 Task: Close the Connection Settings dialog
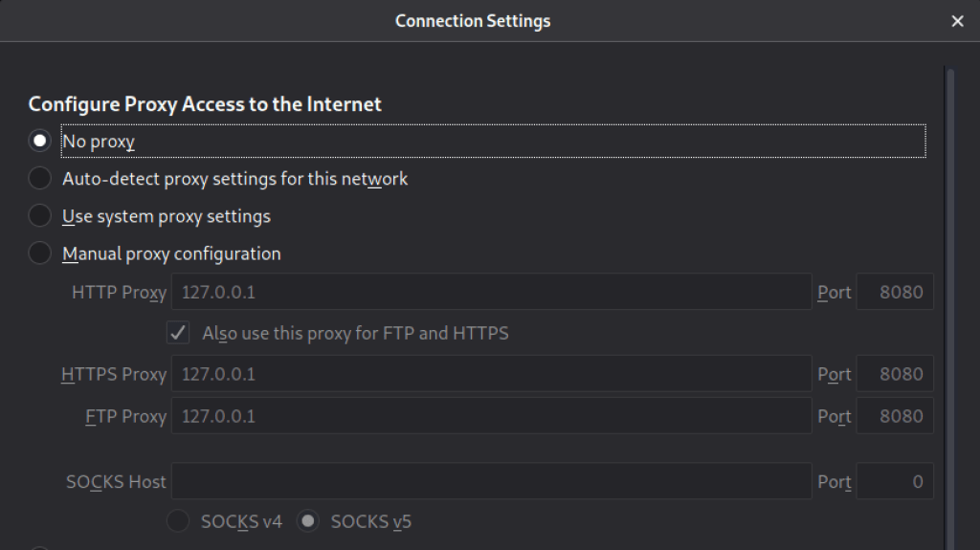[x=957, y=21]
